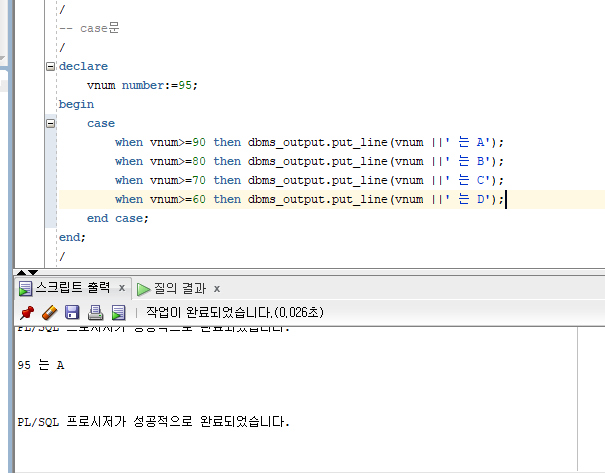This screenshot has width=605, height=473.
Task: Close the 질의 결과 tab
Action: [x=217, y=289]
